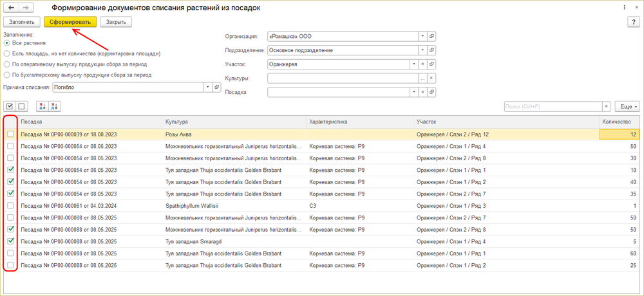
Task: Click the check all rows icon
Action: tap(10, 106)
